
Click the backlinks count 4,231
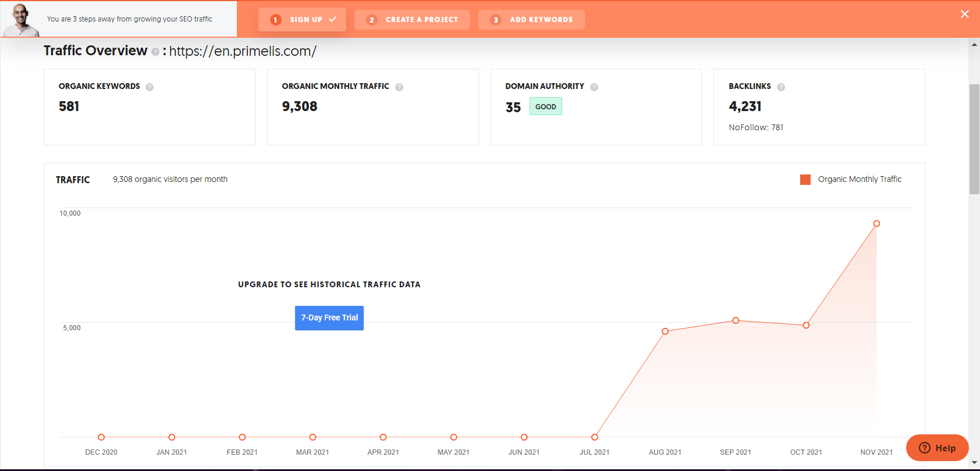click(745, 106)
